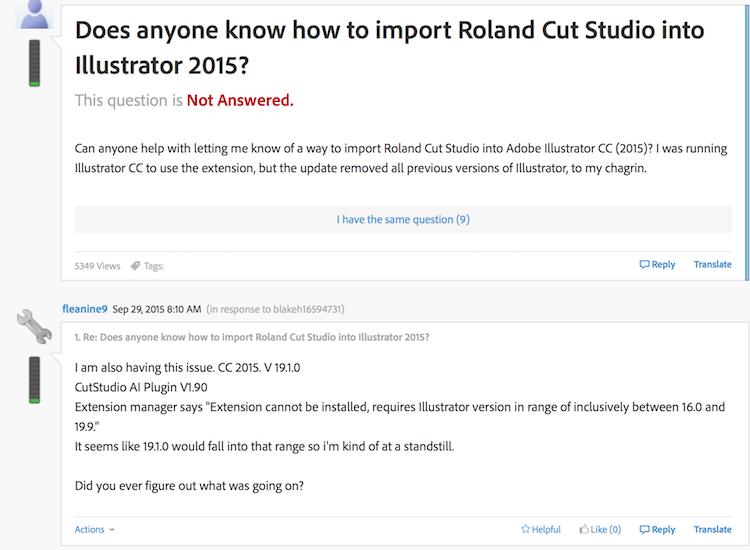Click the tag icon next to Tags

tap(135, 265)
